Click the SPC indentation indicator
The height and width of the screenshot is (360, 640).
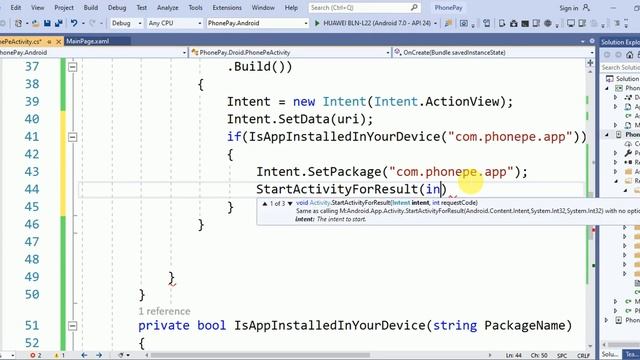click(x=562, y=356)
